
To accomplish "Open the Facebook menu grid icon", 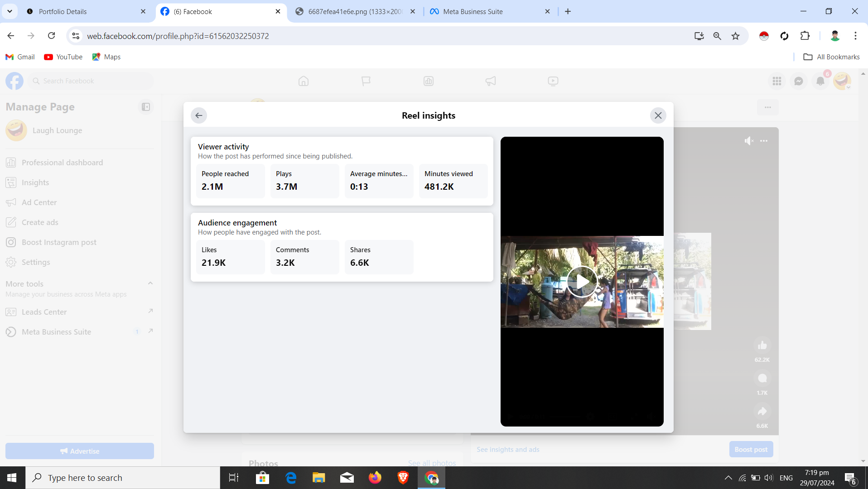I will pyautogui.click(x=777, y=81).
